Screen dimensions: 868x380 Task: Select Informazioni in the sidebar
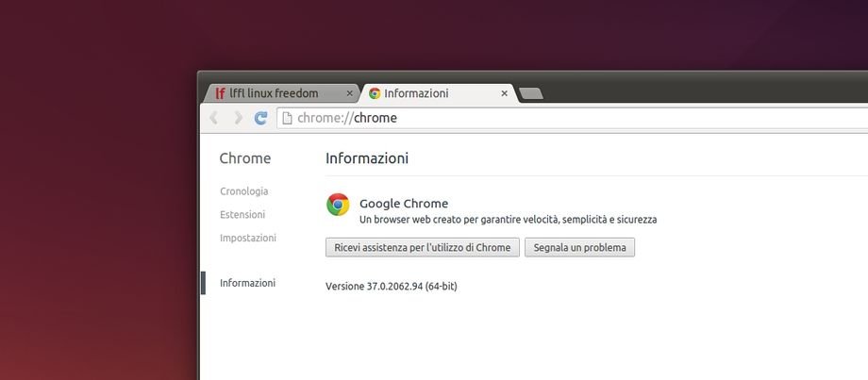pyautogui.click(x=247, y=283)
